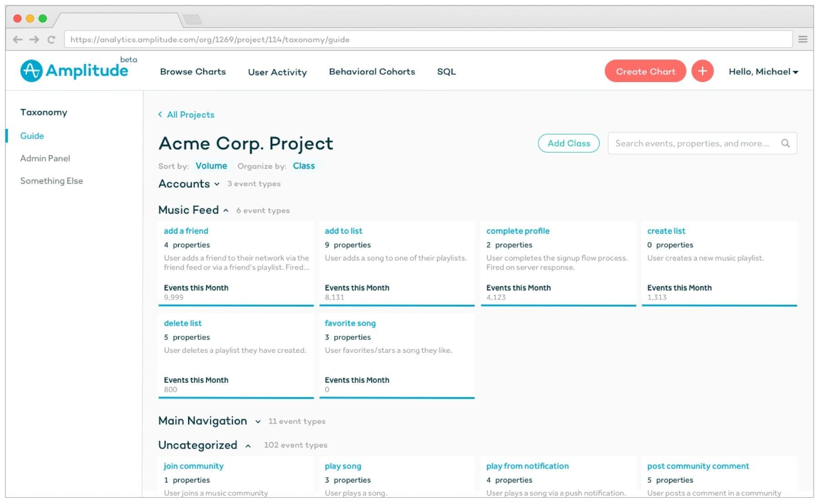
Task: Click the Create Chart button
Action: coord(645,71)
